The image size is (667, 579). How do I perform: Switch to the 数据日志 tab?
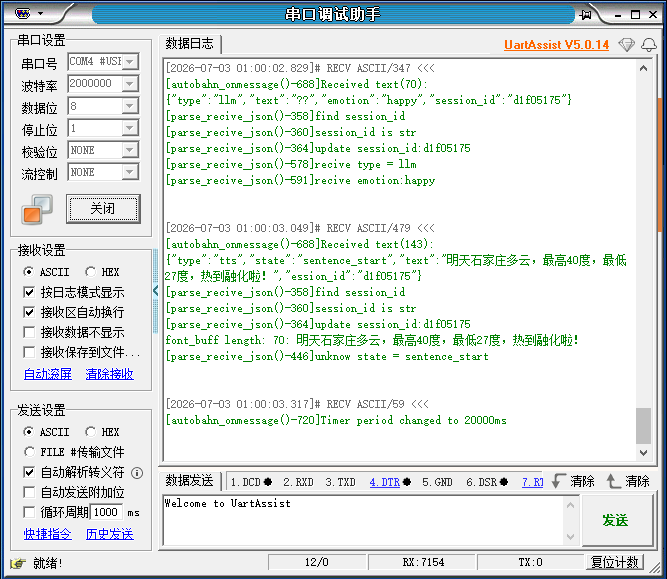190,43
